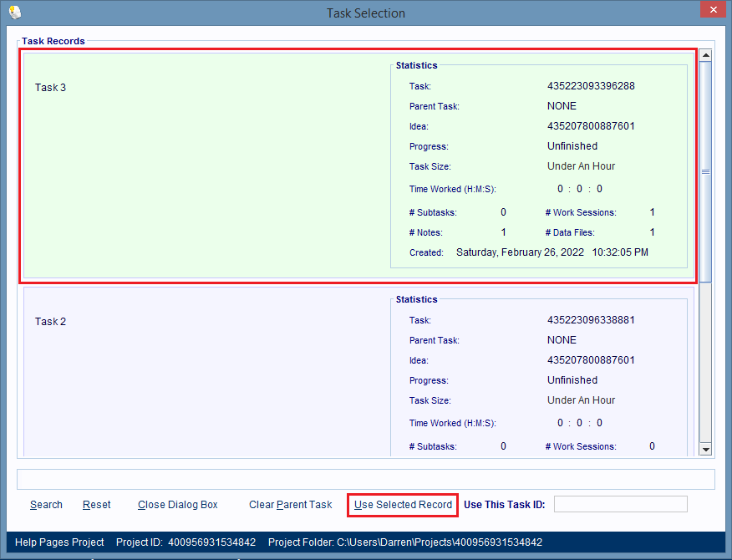Click Clear Parent Task
This screenshot has height=560, width=732.
click(x=290, y=505)
